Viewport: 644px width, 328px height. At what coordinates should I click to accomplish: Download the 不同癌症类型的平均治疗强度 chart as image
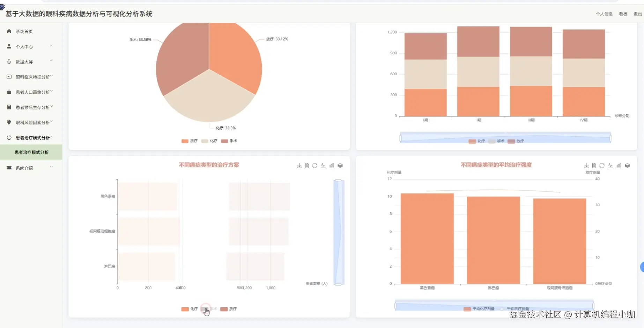[x=586, y=166]
